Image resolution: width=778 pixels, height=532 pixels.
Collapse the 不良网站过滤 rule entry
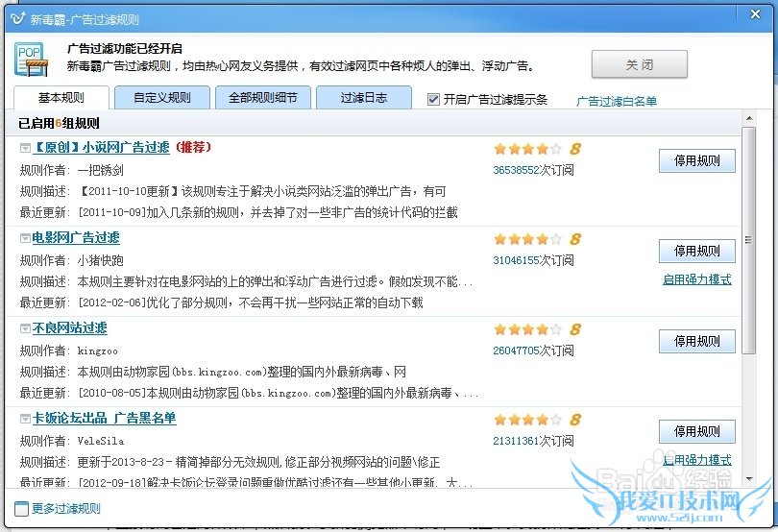pyautogui.click(x=25, y=328)
